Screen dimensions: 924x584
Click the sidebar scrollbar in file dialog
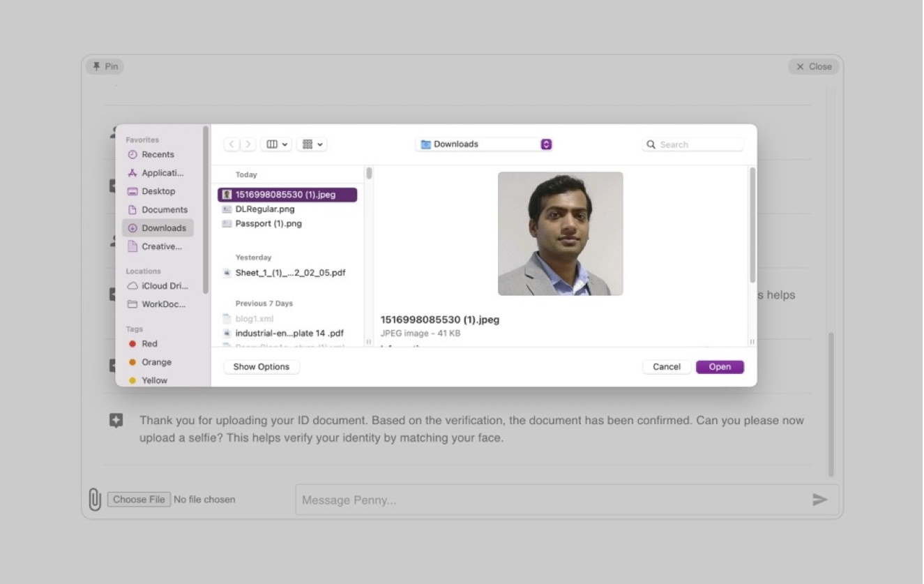click(x=206, y=209)
